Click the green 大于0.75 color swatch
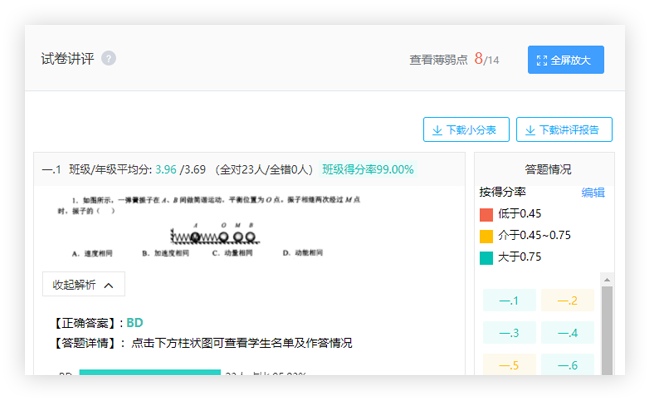This screenshot has width=650, height=400. [x=486, y=258]
